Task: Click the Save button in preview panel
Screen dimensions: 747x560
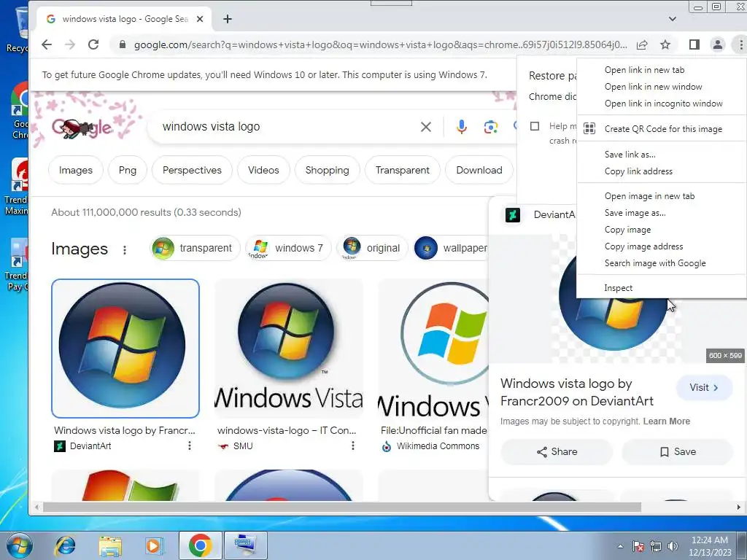Action: pyautogui.click(x=678, y=452)
